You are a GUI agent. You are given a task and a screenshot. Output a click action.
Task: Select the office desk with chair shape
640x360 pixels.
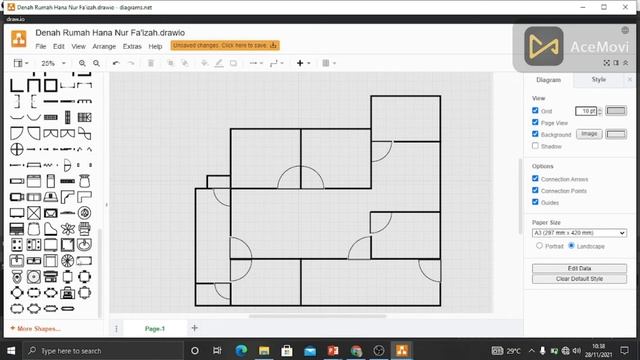68,293
